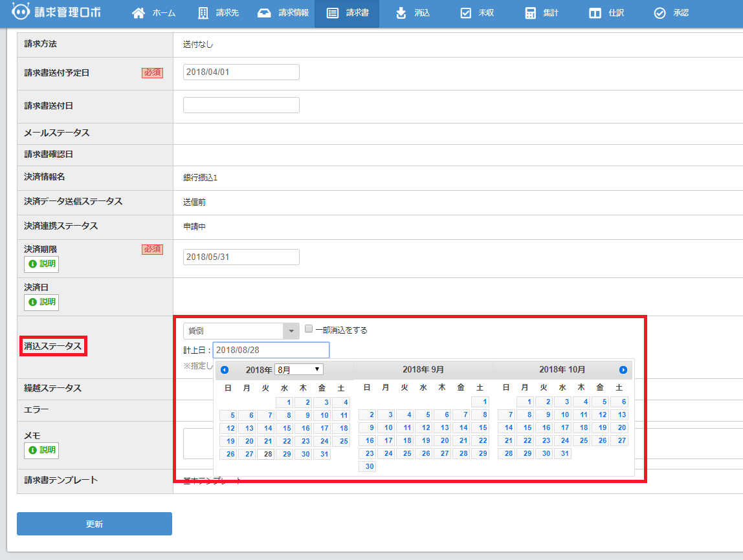Open the 仕訳 journal menu

[x=606, y=13]
